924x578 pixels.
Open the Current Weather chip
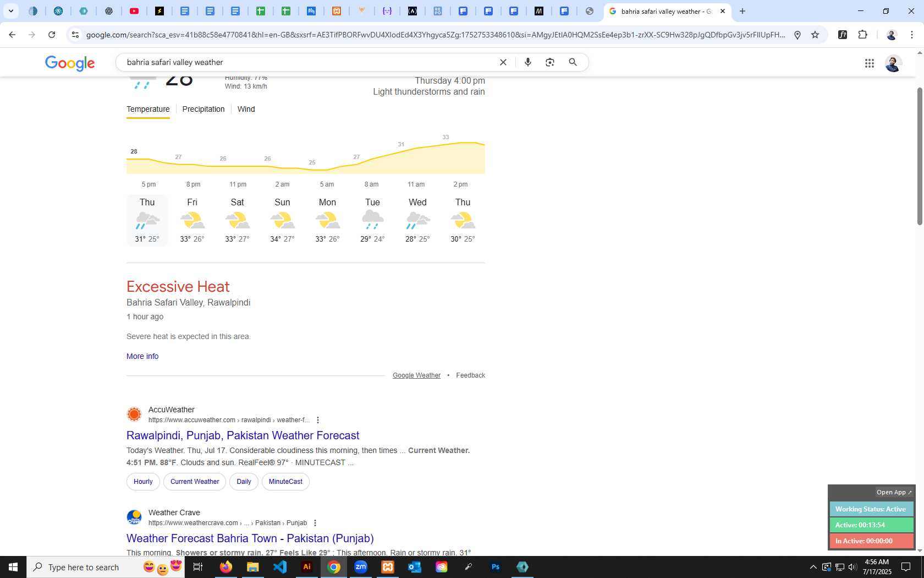click(195, 482)
